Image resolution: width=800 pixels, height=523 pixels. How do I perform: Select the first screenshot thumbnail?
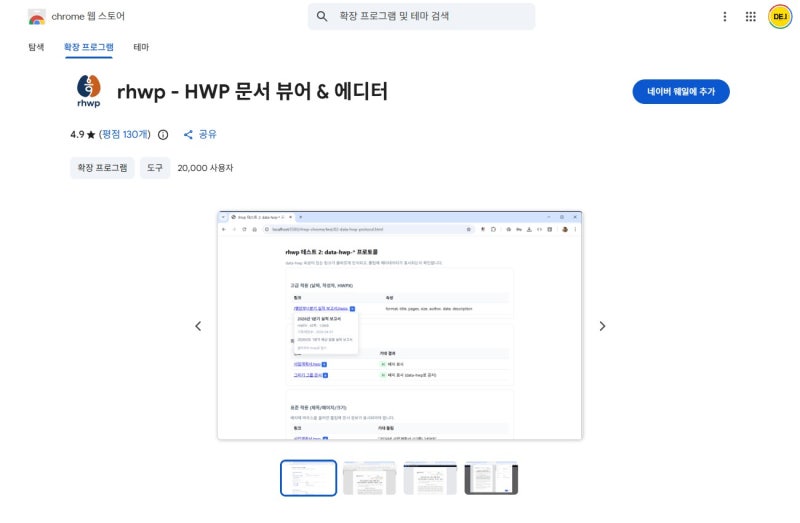(x=308, y=478)
